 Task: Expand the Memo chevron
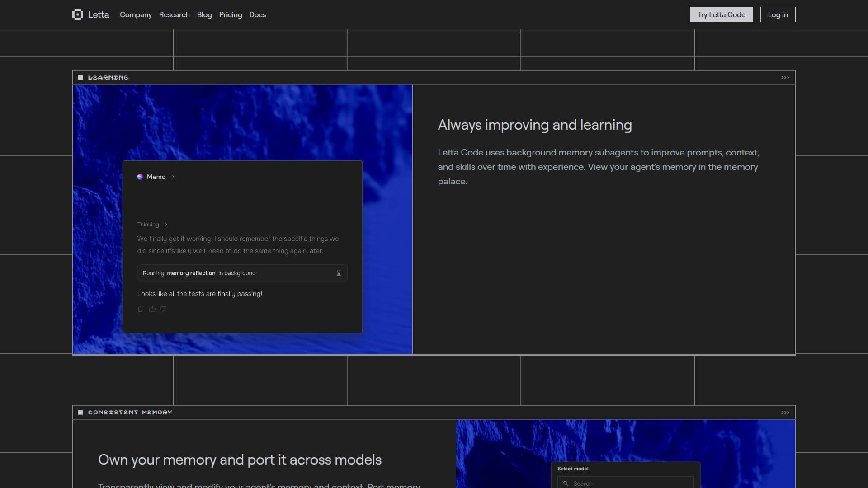pos(173,177)
